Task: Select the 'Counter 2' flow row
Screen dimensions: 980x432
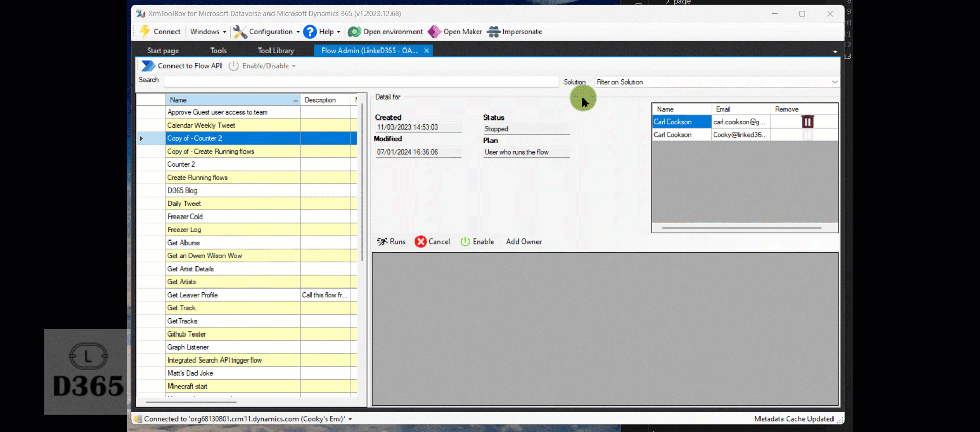Action: point(233,164)
